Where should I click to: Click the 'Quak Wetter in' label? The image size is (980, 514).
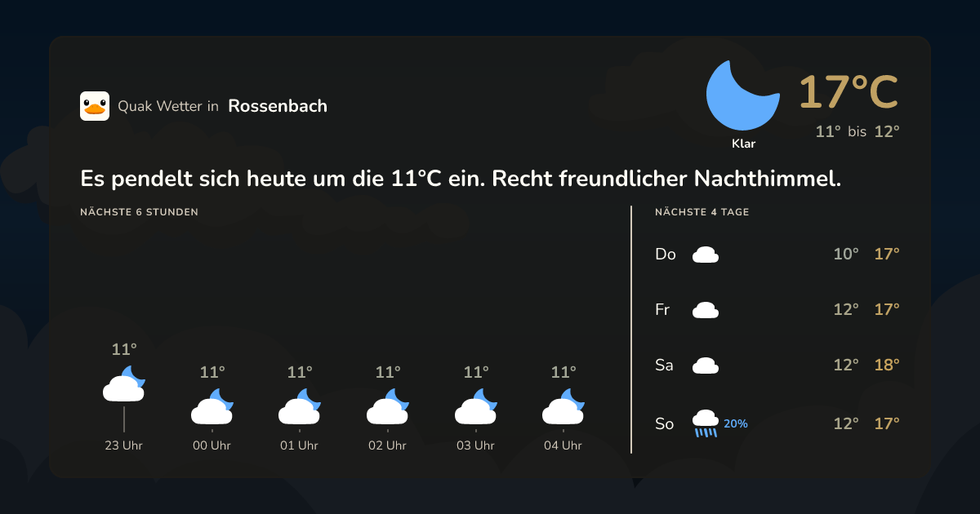(168, 106)
